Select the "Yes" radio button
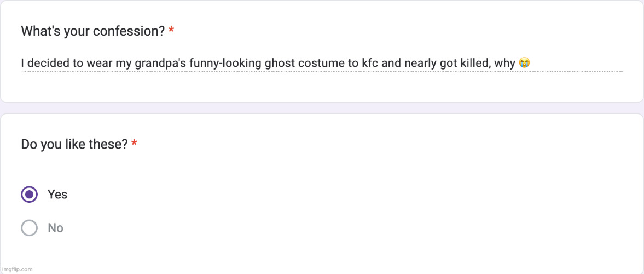Screen dimensions: 644x274 coord(29,195)
